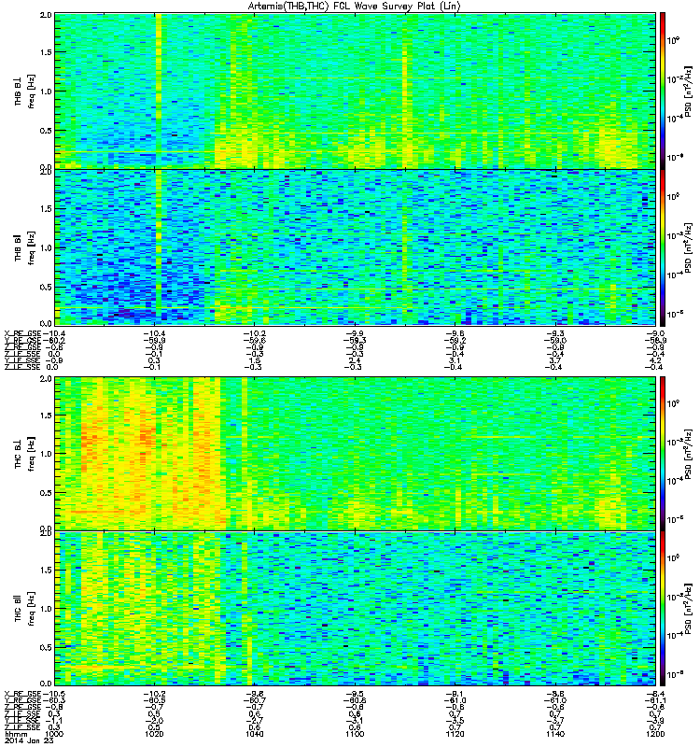Click the "1020" time tick label
Image resolution: width=700 pixels, height=747 pixels.
(154, 734)
